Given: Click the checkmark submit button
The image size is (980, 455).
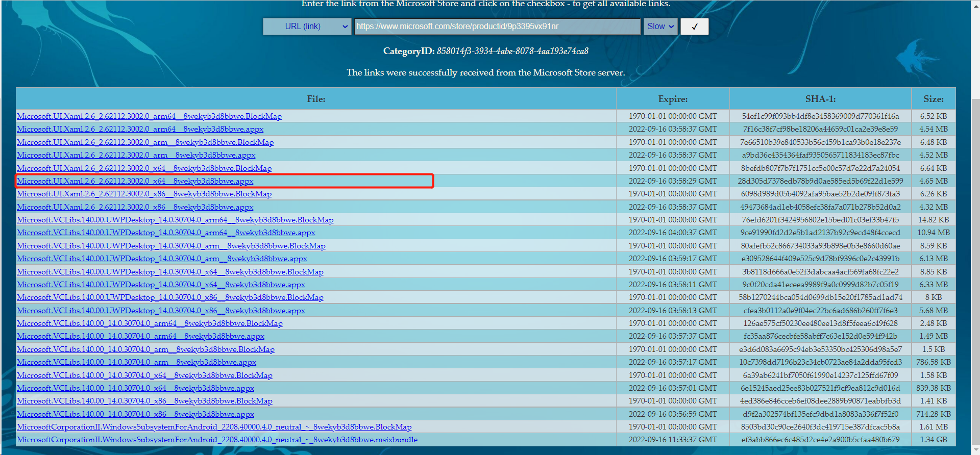Looking at the screenshot, I should click(694, 27).
